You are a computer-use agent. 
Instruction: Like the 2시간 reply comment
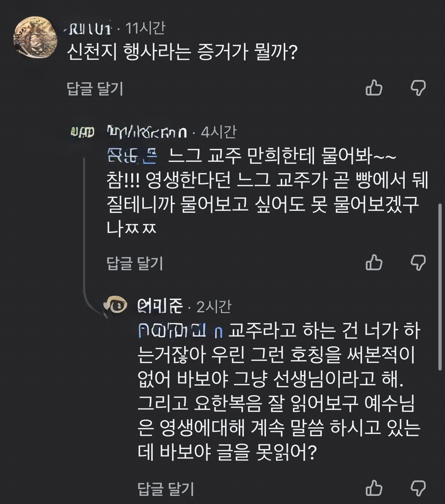pyautogui.click(x=374, y=488)
